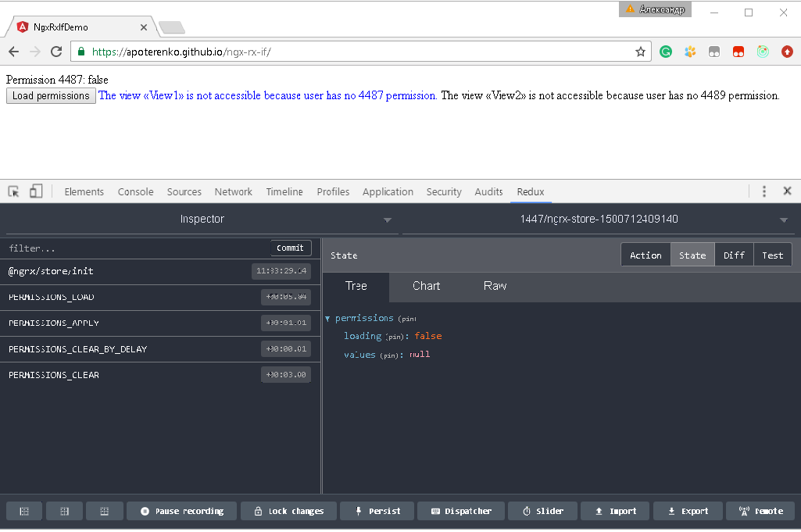This screenshot has width=801, height=532.
Task: Close the DevTools panel
Action: 787,191
